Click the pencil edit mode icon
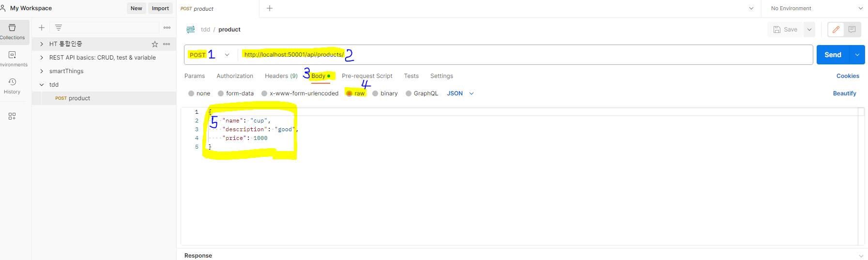Image resolution: width=868 pixels, height=260 pixels. [836, 30]
